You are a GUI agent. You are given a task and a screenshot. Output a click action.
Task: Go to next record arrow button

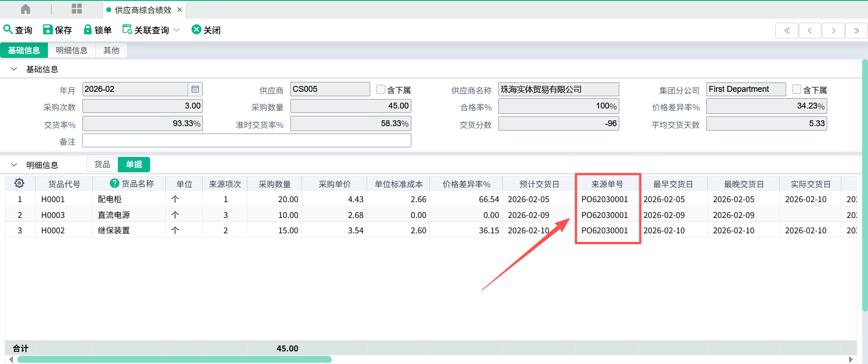[833, 31]
